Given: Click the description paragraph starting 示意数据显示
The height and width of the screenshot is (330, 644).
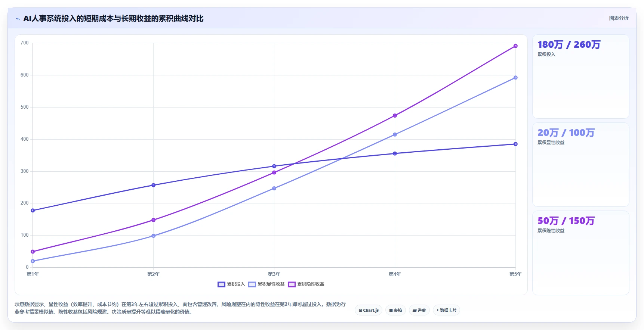Looking at the screenshot, I should pos(180,308).
